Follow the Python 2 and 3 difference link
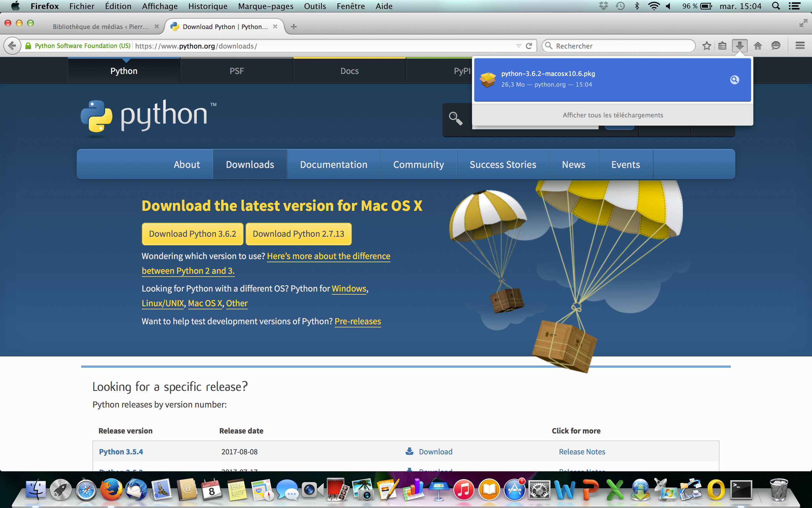Image resolution: width=812 pixels, height=508 pixels. tap(266, 263)
